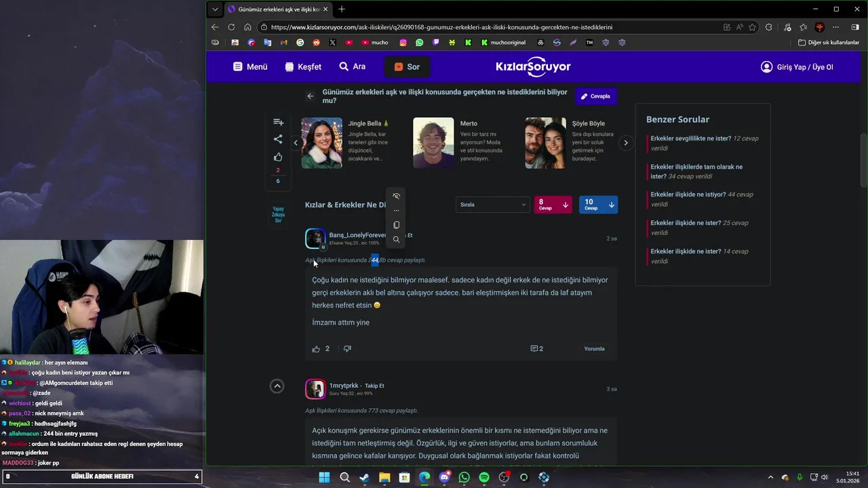This screenshot has width=868, height=488.
Task: Click the hide icon in selection popup
Action: (397, 196)
